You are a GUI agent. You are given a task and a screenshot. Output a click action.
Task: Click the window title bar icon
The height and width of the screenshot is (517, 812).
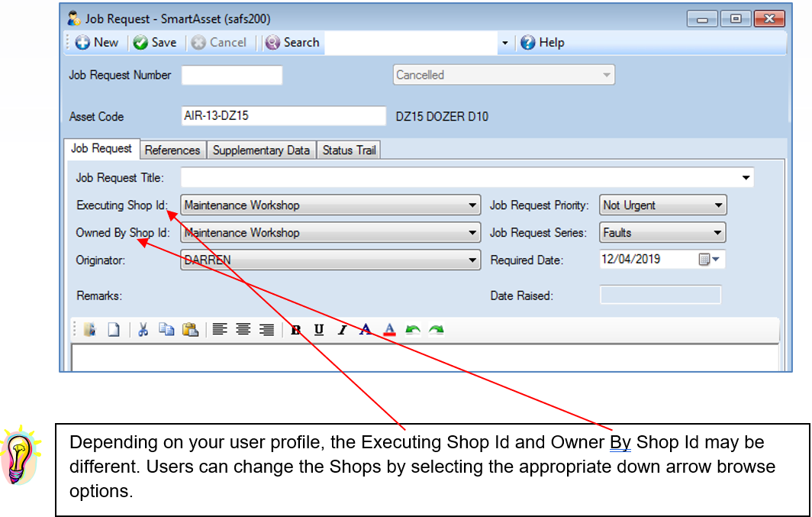point(73,18)
